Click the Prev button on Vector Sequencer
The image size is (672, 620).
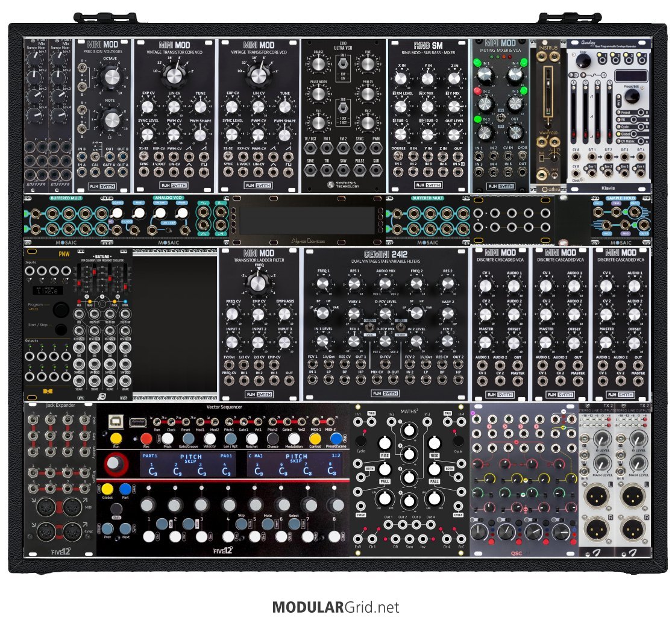[107, 528]
